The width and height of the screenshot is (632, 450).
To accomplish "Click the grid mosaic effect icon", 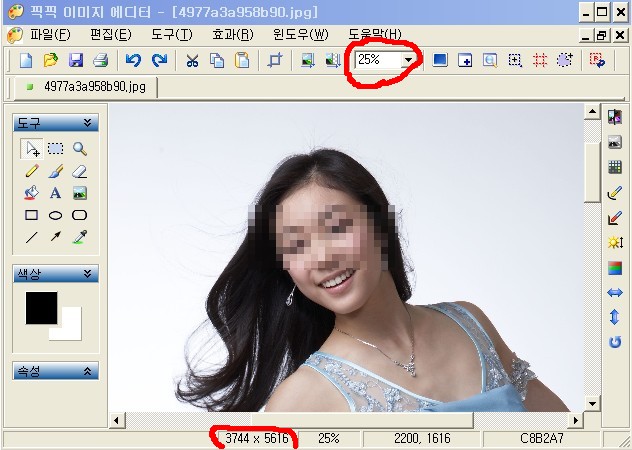I will [615, 167].
